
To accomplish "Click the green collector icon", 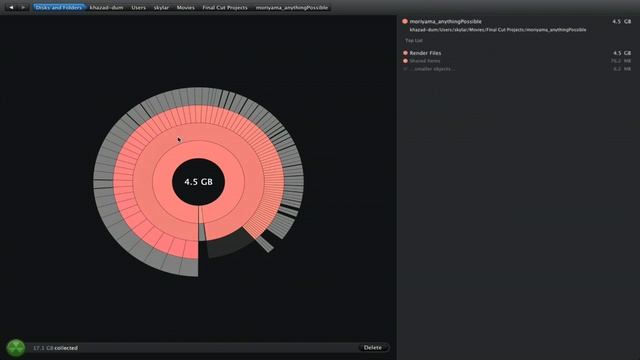I will tap(16, 348).
